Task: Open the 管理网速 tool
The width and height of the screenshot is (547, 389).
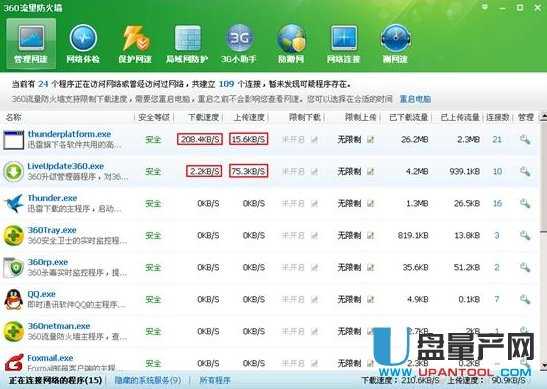Action: 31,44
